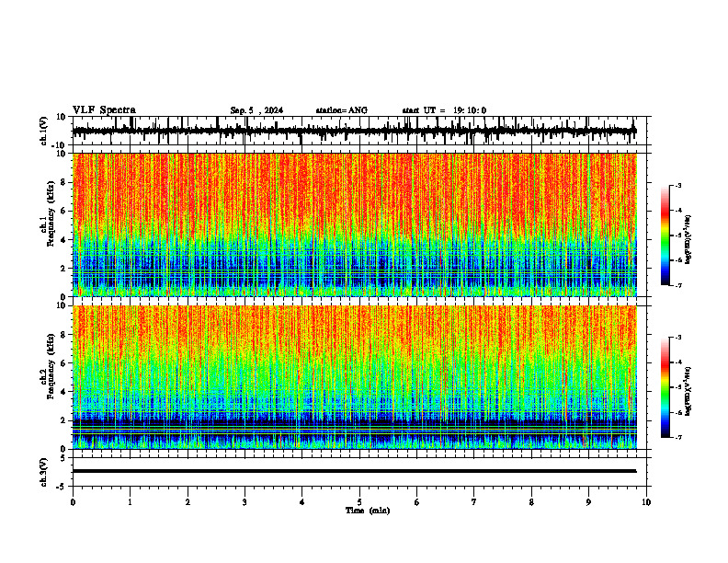Click the 10 kHz tick of ch.2 spectrogram
Image resolution: width=728 pixels, height=563 pixels.
[62, 305]
